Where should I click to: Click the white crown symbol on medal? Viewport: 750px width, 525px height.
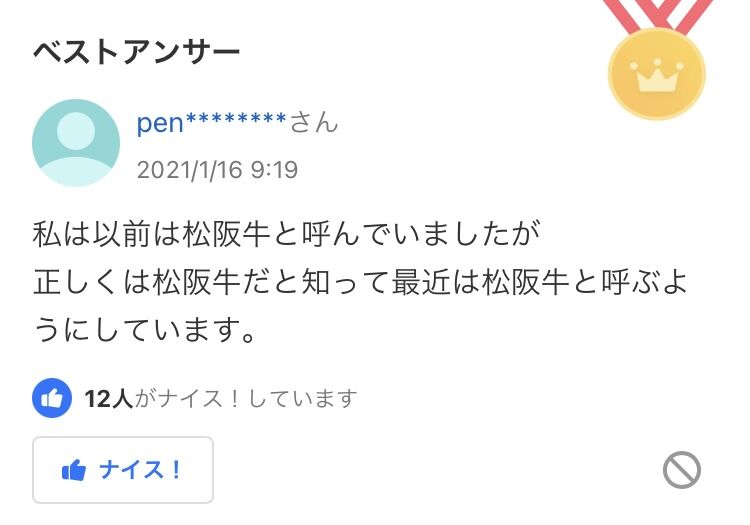pos(657,76)
